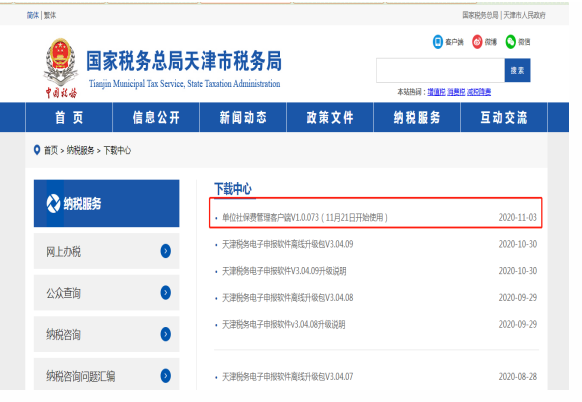Switch to 简体 language
582x402 pixels.
(33, 15)
